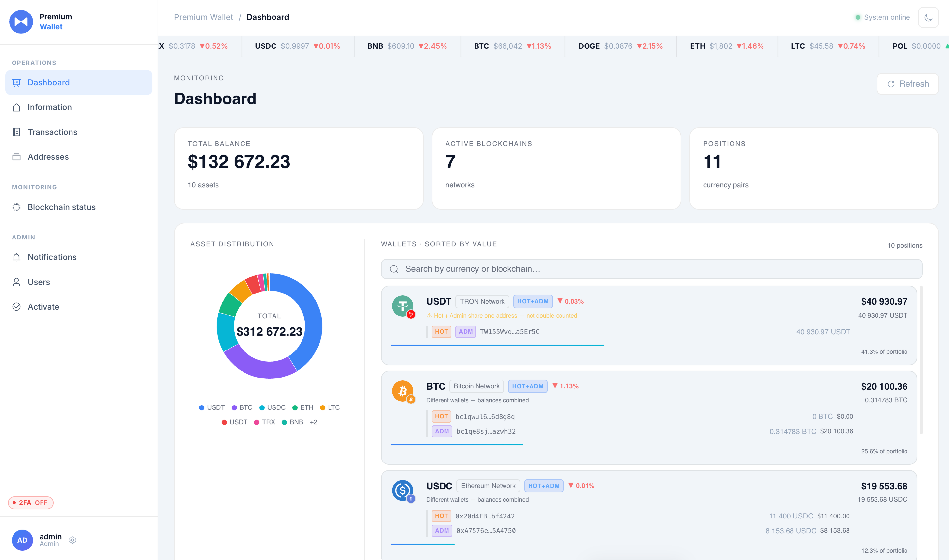Click the bc1qe8sj…azwh32 admin address

click(486, 431)
